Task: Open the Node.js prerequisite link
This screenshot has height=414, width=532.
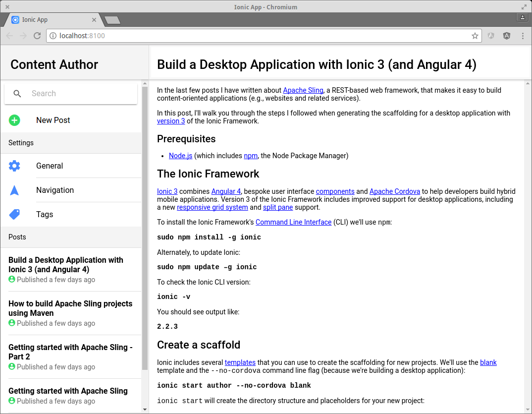Action: 180,156
